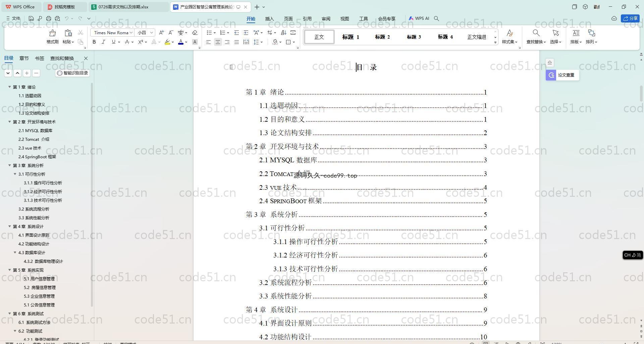Open the Style Set (样式集) tool
The height and width of the screenshot is (344, 644).
(x=509, y=37)
